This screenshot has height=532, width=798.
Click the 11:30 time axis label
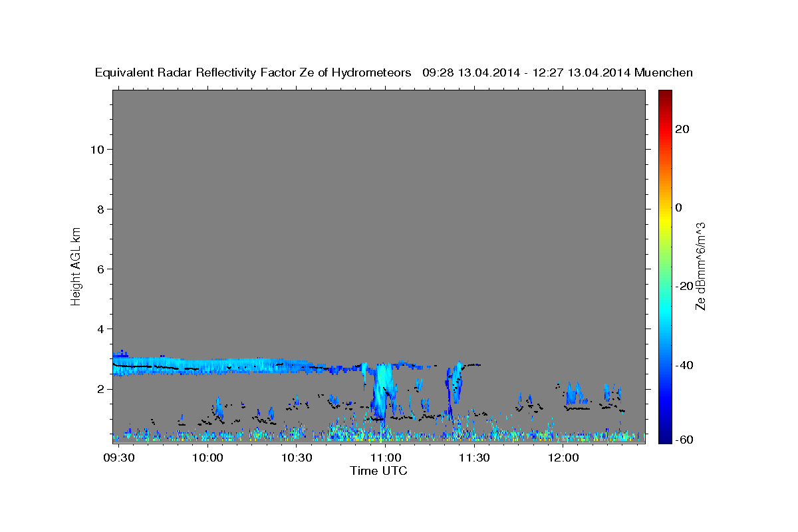click(x=474, y=458)
